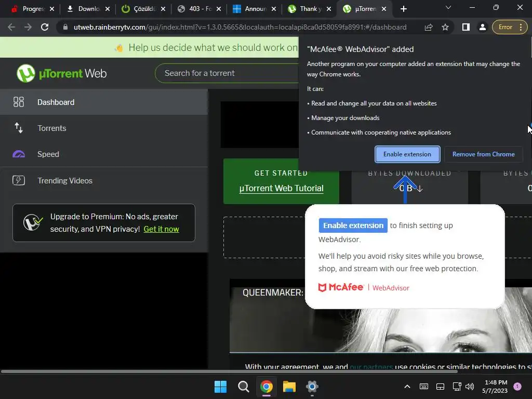Click the Error update menu button
The image size is (532, 399).
point(510,27)
